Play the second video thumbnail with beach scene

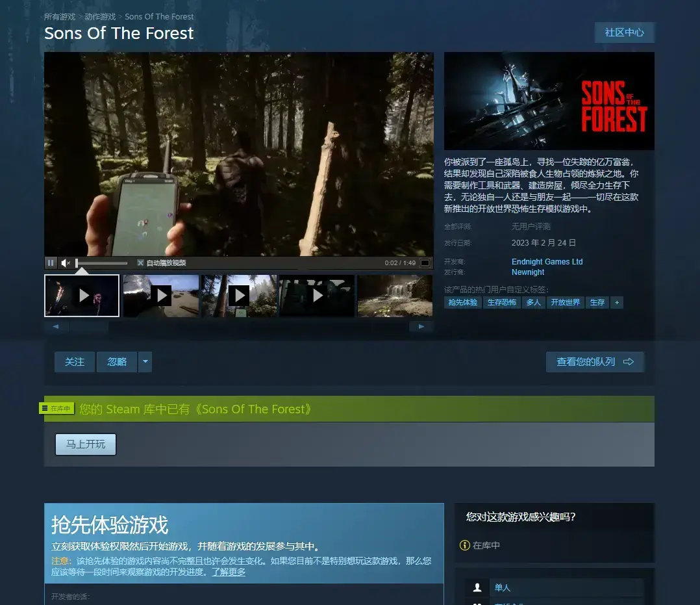(x=161, y=295)
